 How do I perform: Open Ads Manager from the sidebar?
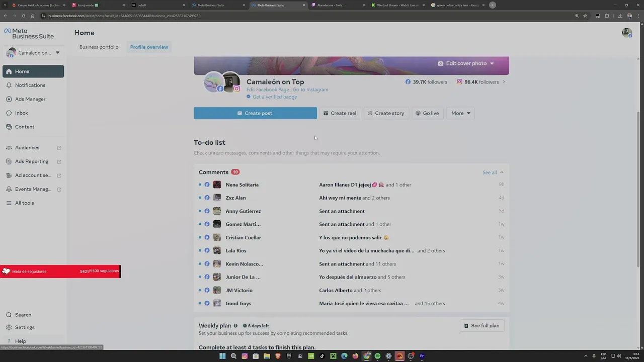pyautogui.click(x=33, y=99)
